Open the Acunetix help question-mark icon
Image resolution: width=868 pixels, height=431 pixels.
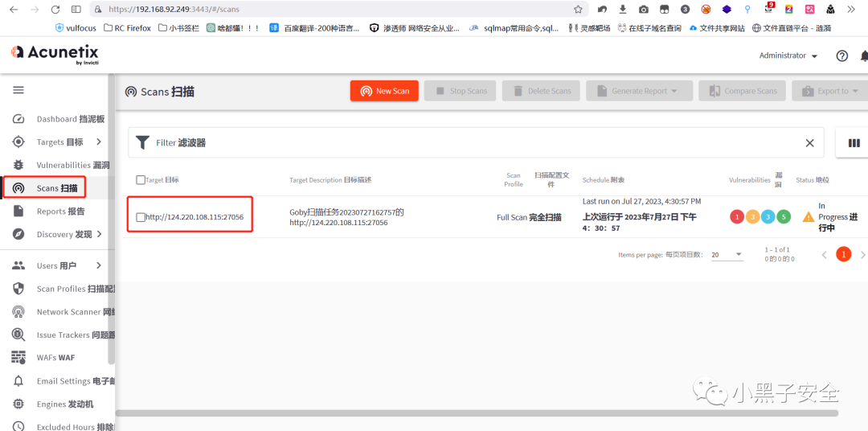(842, 56)
